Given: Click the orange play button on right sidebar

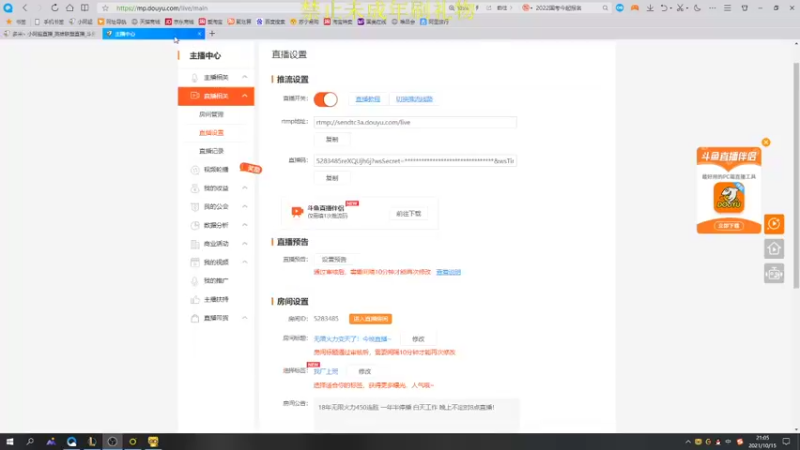Looking at the screenshot, I should click(x=774, y=224).
